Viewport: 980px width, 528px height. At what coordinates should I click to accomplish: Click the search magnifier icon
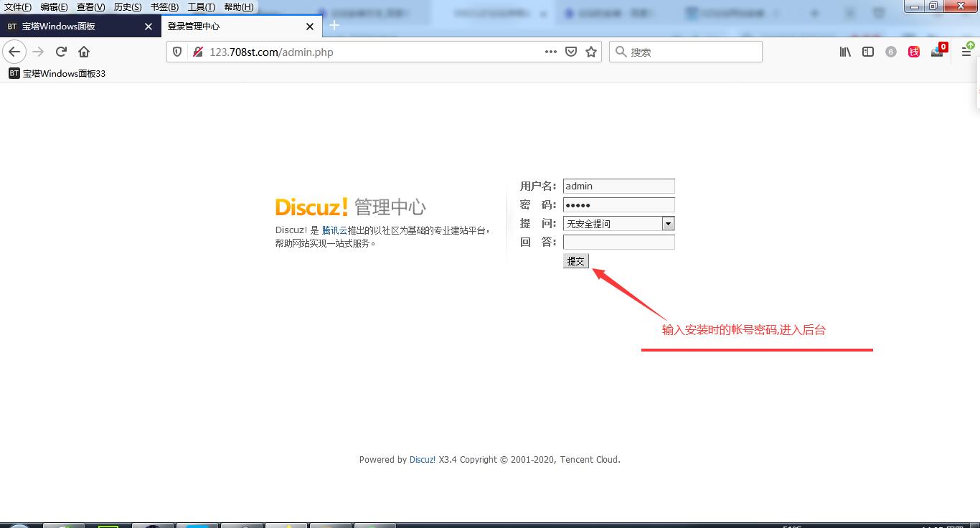[x=621, y=52]
